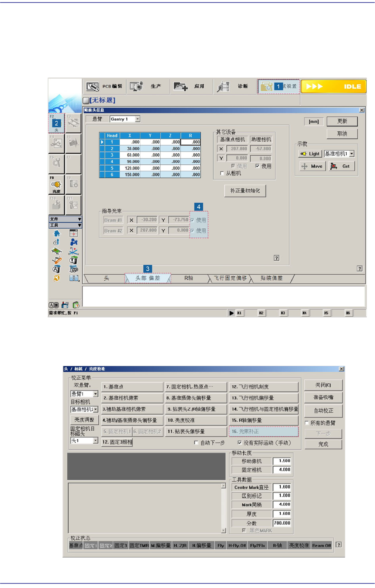This screenshot has height=588, width=375.
Task: Toggle 没有实际运动（手动） checkbox
Action: (240, 443)
